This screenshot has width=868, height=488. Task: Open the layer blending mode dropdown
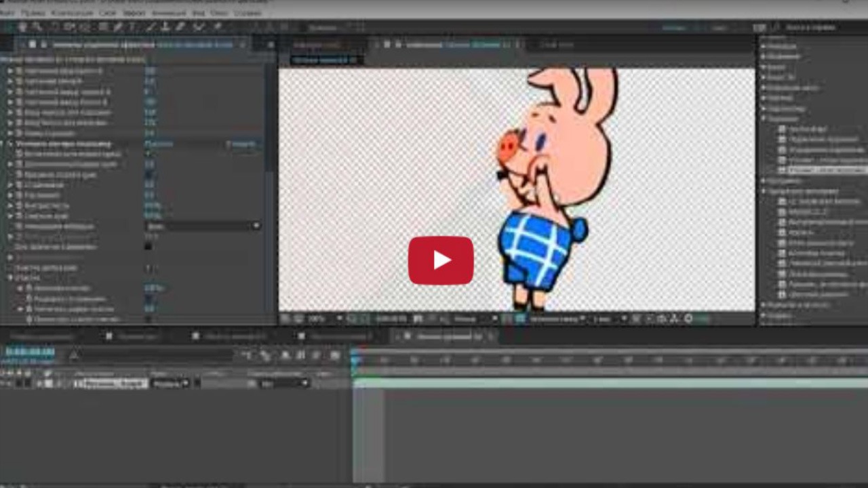coord(170,384)
